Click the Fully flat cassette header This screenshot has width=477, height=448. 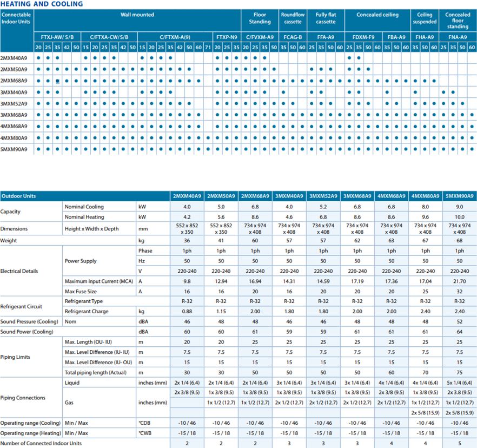point(326,18)
